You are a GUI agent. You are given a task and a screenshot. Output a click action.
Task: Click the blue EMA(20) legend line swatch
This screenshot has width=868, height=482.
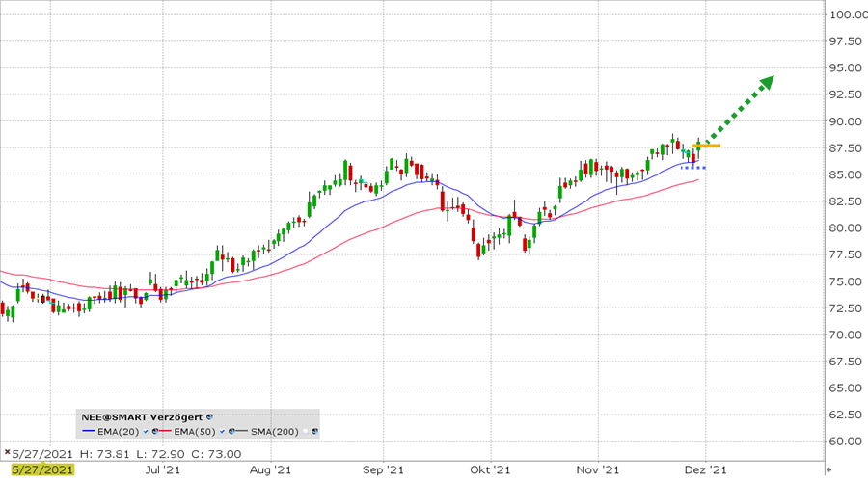[89, 431]
